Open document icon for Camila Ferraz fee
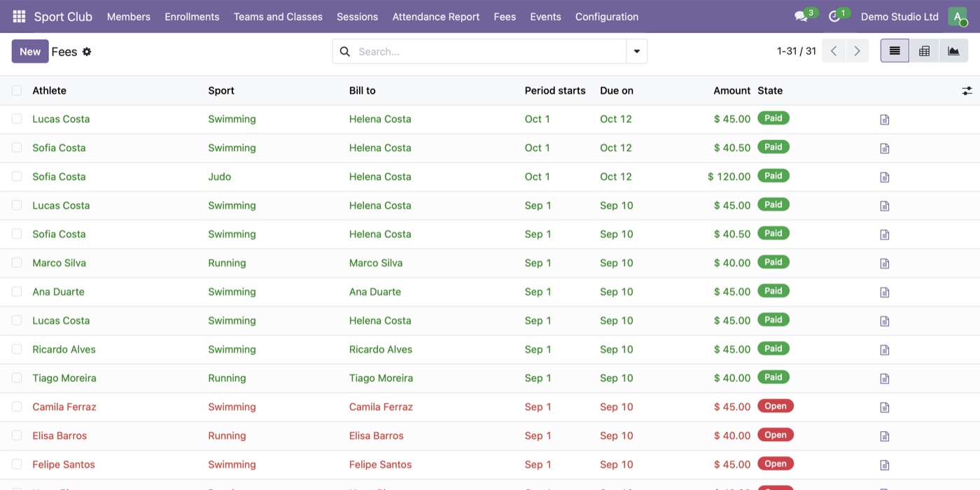Image resolution: width=980 pixels, height=490 pixels. click(x=885, y=407)
